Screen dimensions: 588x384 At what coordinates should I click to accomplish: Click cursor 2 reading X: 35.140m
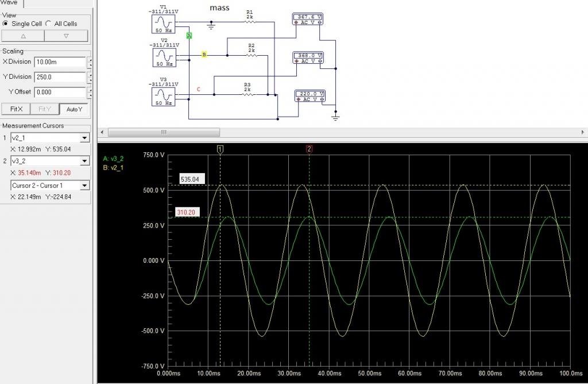[25, 173]
